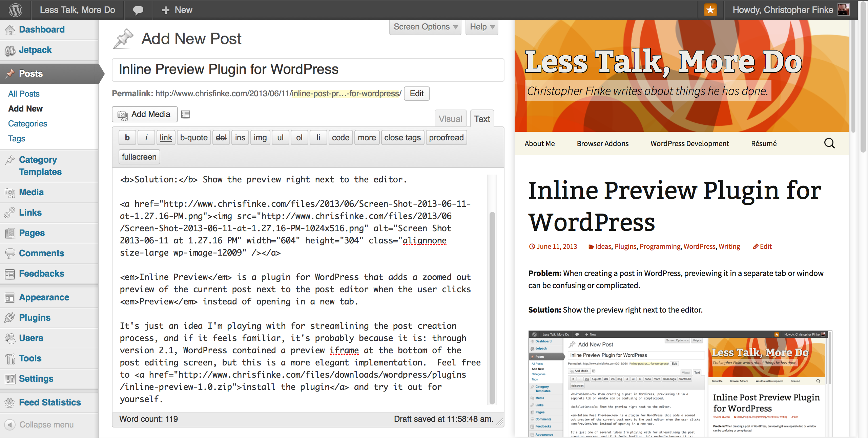Click the close tags button
This screenshot has width=868, height=438.
tap(402, 138)
